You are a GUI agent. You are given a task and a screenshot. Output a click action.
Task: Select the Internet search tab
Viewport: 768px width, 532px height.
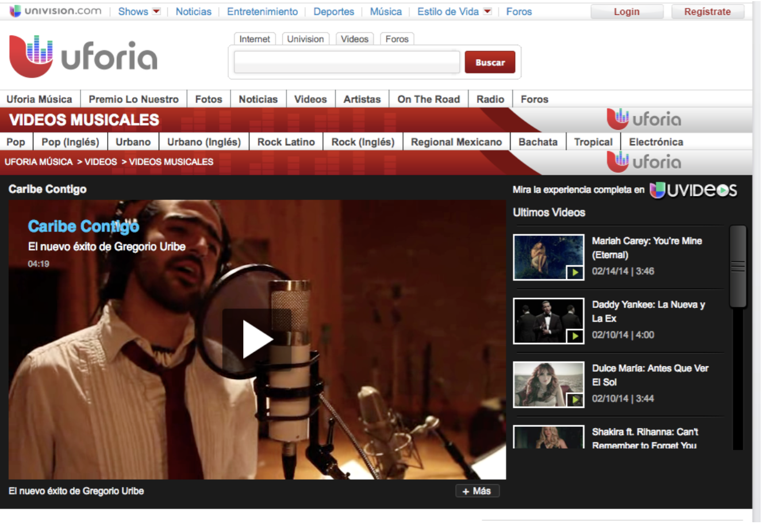[x=255, y=39]
